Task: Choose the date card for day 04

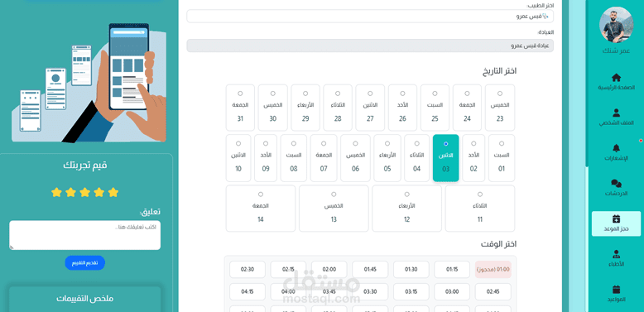Action: coord(417,158)
